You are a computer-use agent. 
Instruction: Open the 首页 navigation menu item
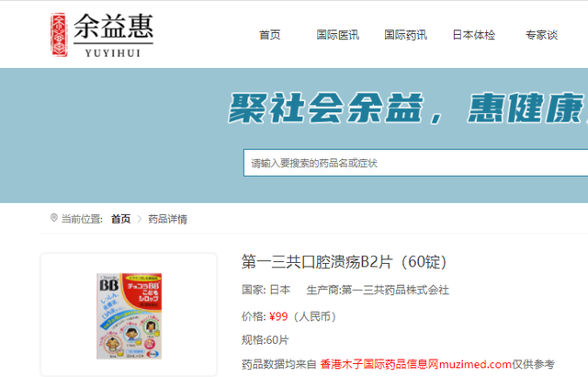pos(270,35)
